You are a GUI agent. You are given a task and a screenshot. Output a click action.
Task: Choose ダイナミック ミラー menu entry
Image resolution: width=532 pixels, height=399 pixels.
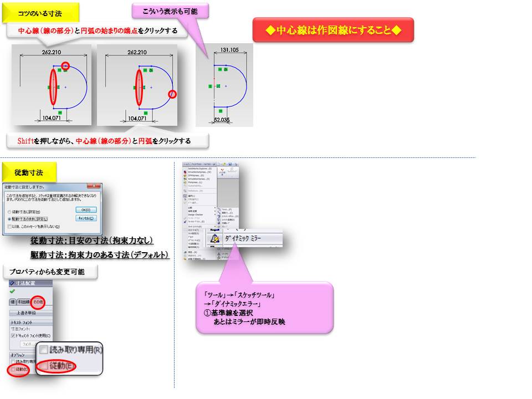[x=243, y=238]
